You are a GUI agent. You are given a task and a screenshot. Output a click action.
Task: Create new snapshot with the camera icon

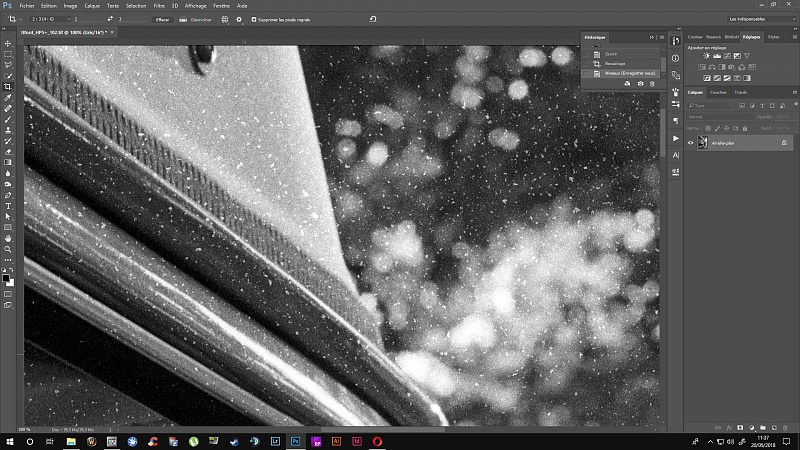640,84
